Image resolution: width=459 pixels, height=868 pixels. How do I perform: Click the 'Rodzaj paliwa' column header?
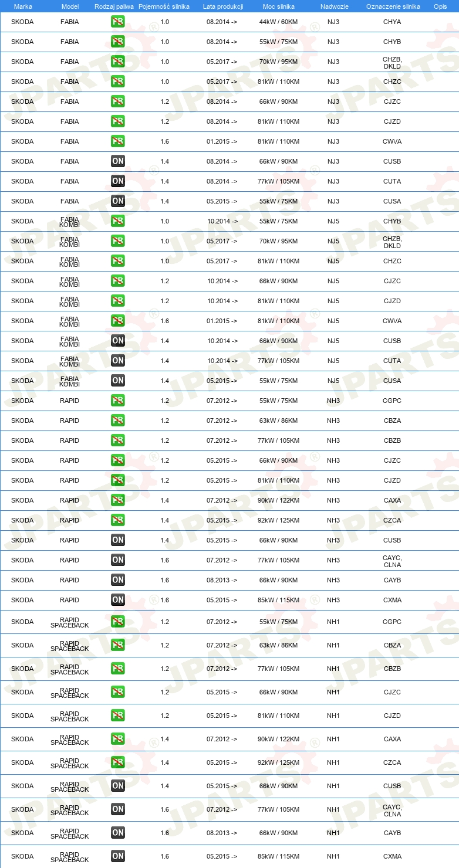tap(113, 6)
